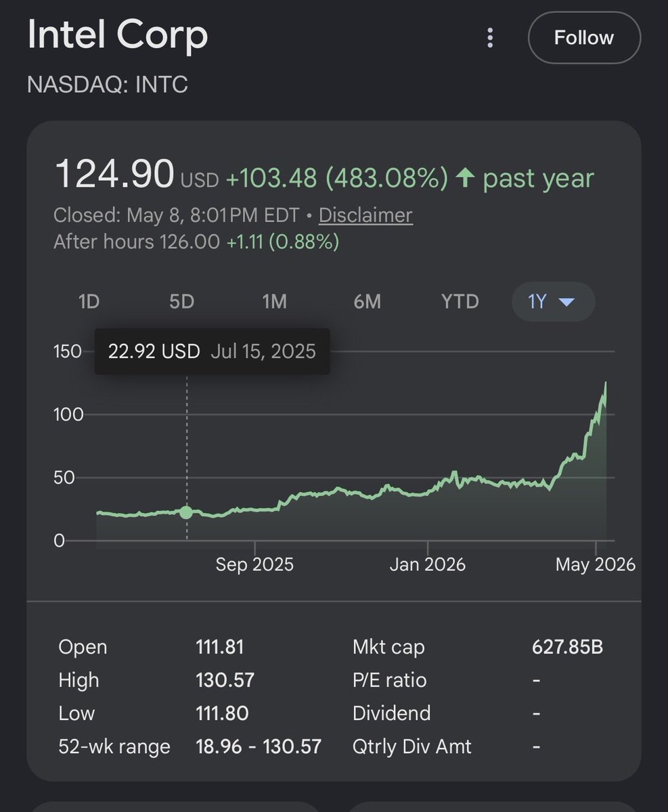
Task: Switch chart to 1D range
Action: click(x=89, y=301)
